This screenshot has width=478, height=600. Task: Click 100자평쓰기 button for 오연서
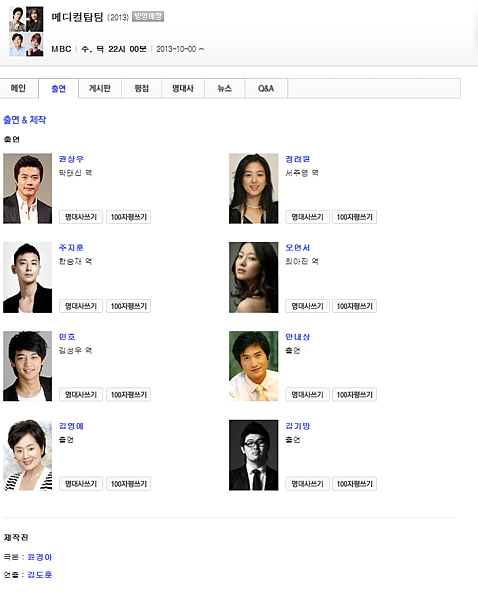click(354, 306)
